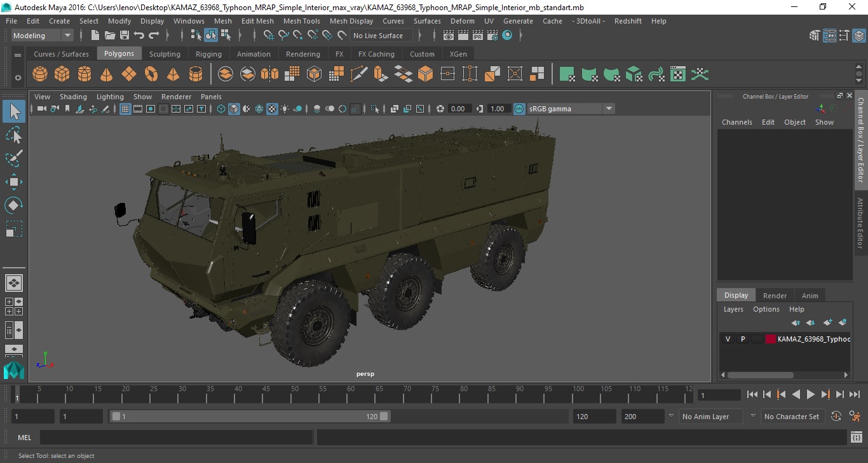Activate the Move tool in toolbox
The height and width of the screenshot is (463, 868).
14,182
